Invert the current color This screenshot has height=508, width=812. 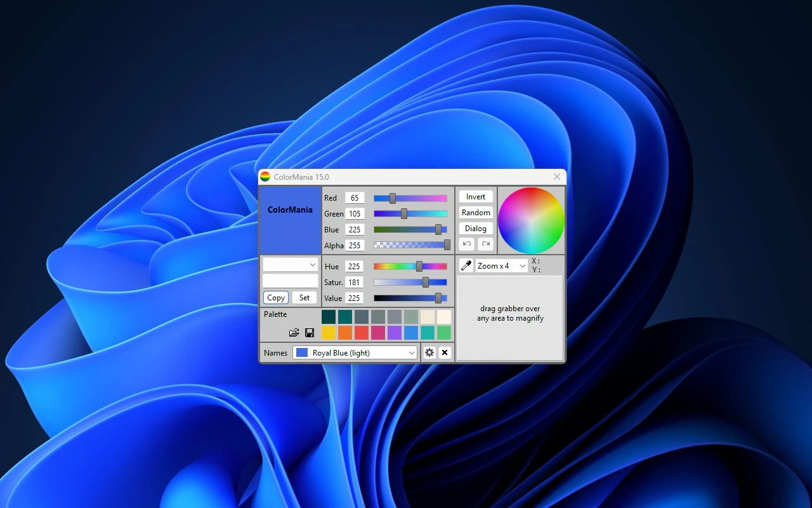(476, 197)
